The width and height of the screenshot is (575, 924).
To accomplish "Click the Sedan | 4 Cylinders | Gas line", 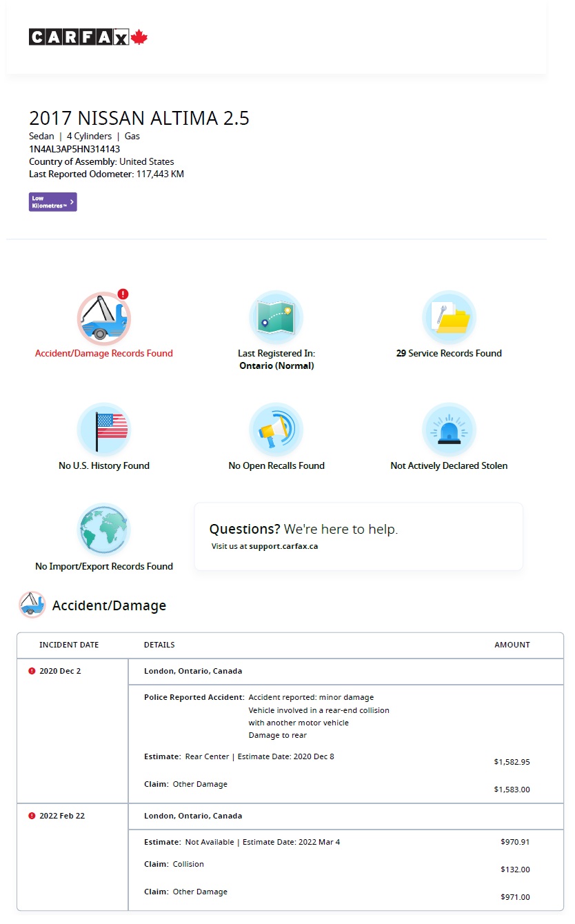I will pyautogui.click(x=84, y=136).
